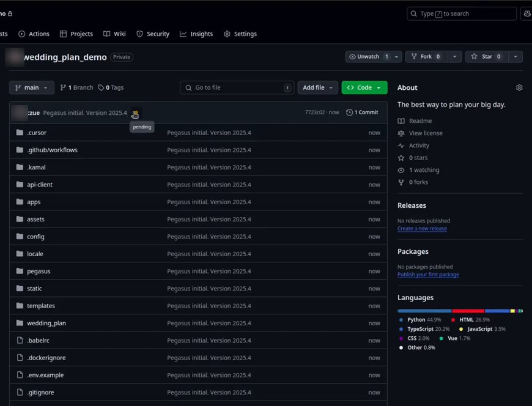The height and width of the screenshot is (406, 532).
Task: Open the .babelrc file
Action: tap(38, 340)
